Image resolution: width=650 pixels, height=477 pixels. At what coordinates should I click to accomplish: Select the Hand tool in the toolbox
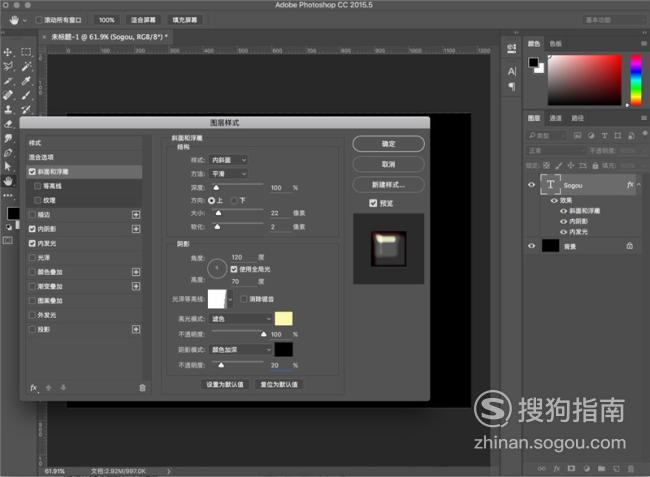pos(7,181)
